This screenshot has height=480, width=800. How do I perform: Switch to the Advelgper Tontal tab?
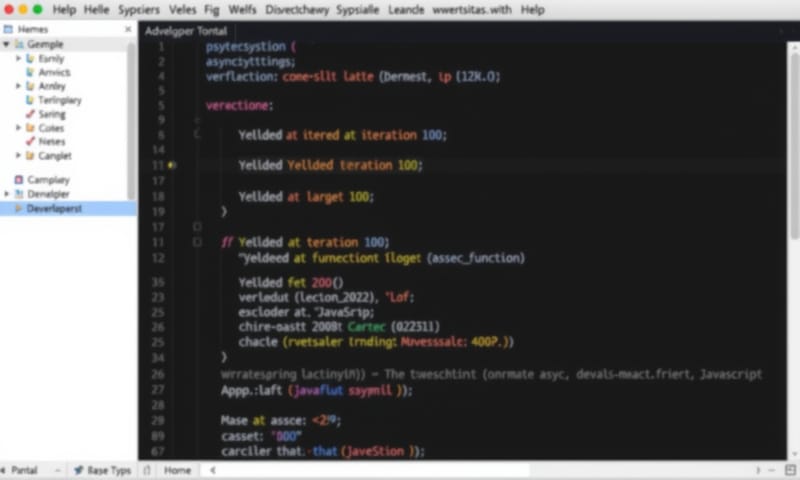[x=186, y=31]
